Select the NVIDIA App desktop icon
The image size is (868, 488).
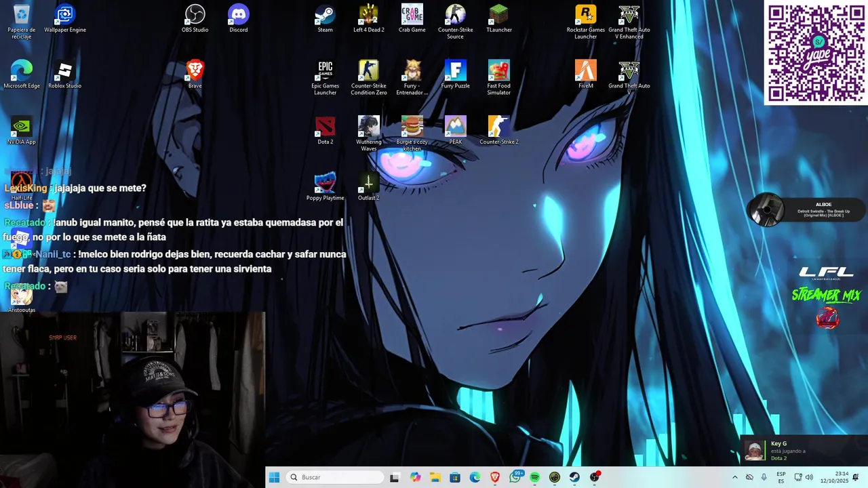21,131
